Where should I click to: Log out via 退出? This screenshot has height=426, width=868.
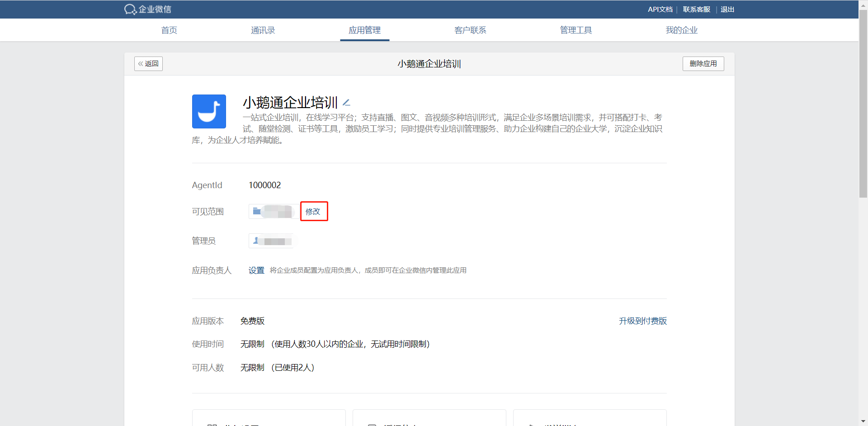point(727,9)
